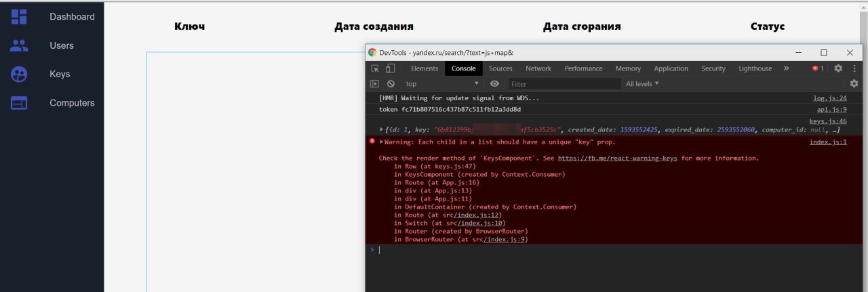Click the Дата создания column header
This screenshot has height=292, width=868.
click(374, 26)
